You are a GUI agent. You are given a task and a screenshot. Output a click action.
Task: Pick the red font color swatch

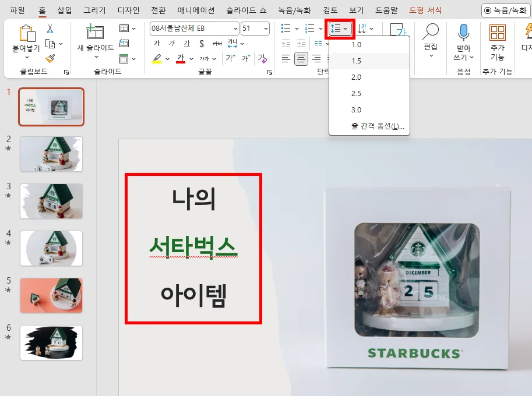pos(181,57)
